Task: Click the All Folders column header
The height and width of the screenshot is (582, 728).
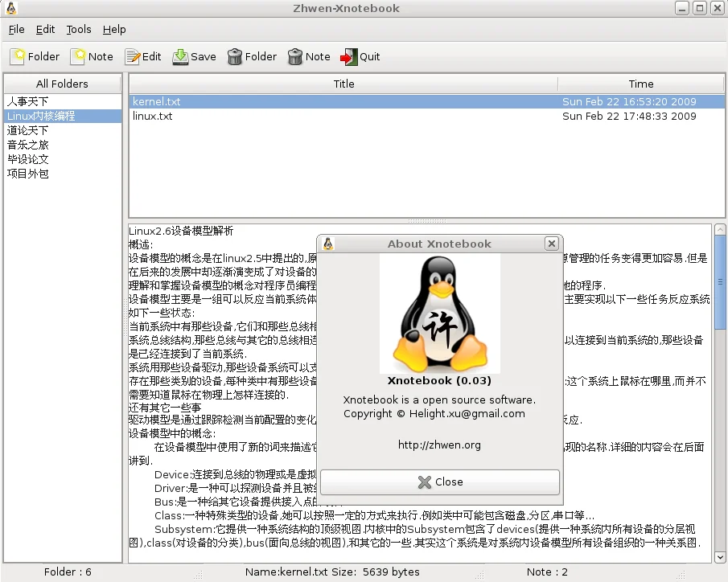Action: (x=62, y=84)
